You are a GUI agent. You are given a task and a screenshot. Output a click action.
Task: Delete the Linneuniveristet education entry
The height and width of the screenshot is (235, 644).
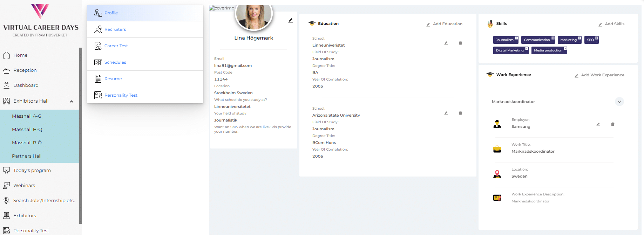pos(460,43)
